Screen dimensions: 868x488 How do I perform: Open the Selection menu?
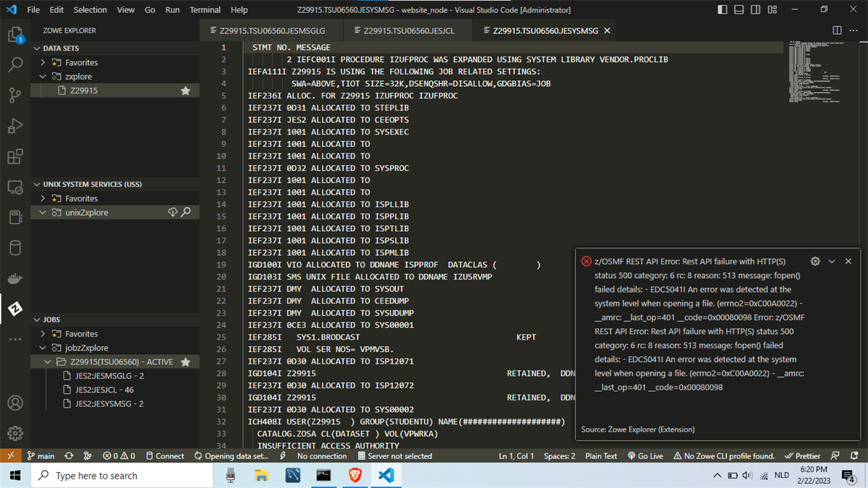[x=90, y=9]
